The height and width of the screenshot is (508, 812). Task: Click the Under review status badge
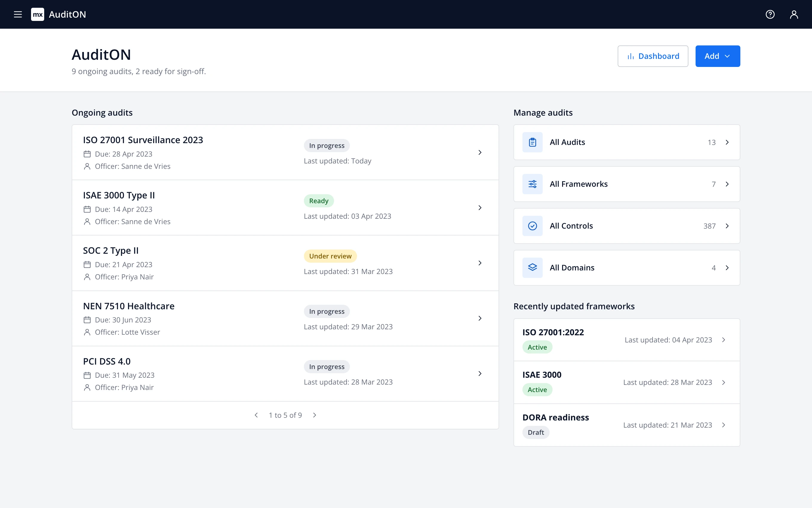coord(330,256)
